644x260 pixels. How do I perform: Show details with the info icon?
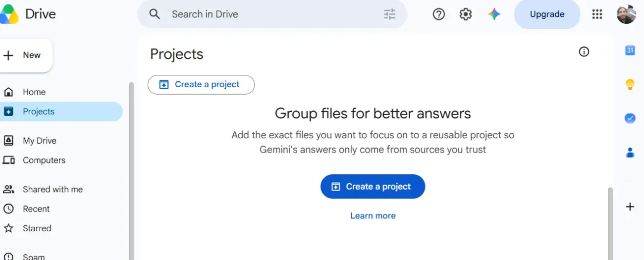click(x=584, y=52)
